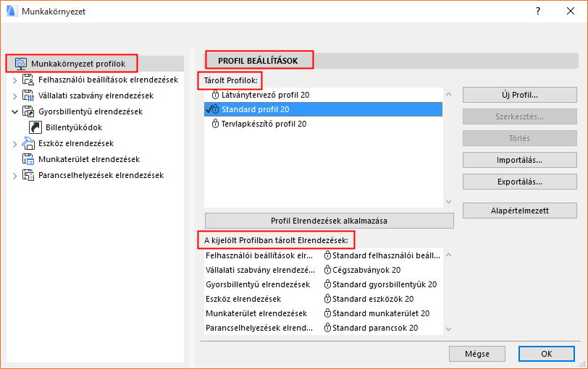This screenshot has height=369, width=588.
Task: Expand Felhasználói beállítások elrendezések tree node
Action: [14, 80]
